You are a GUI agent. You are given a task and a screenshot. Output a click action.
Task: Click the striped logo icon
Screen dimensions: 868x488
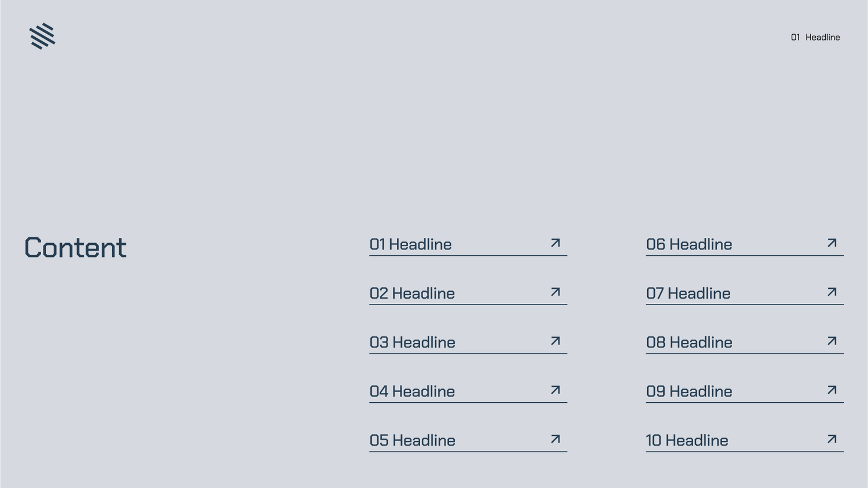(42, 36)
